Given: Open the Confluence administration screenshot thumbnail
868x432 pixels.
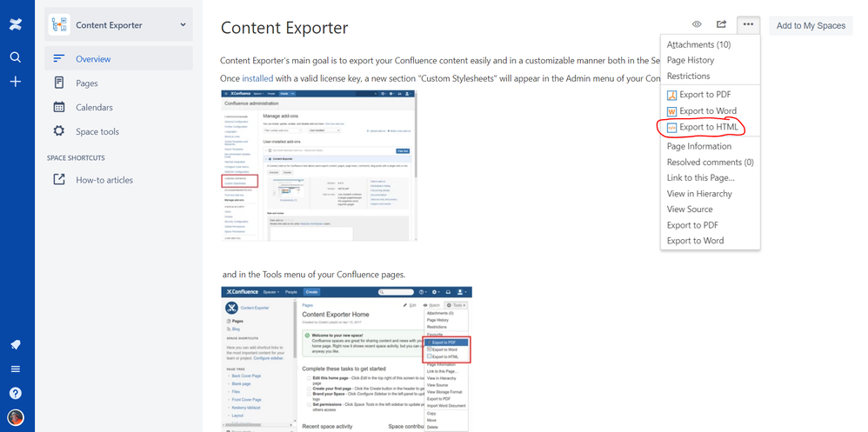Looking at the screenshot, I should click(x=319, y=165).
